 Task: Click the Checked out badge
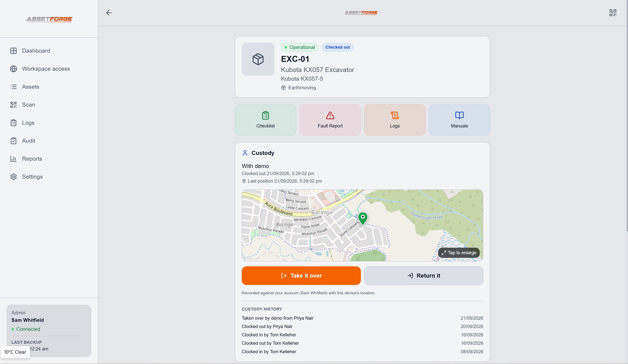338,47
